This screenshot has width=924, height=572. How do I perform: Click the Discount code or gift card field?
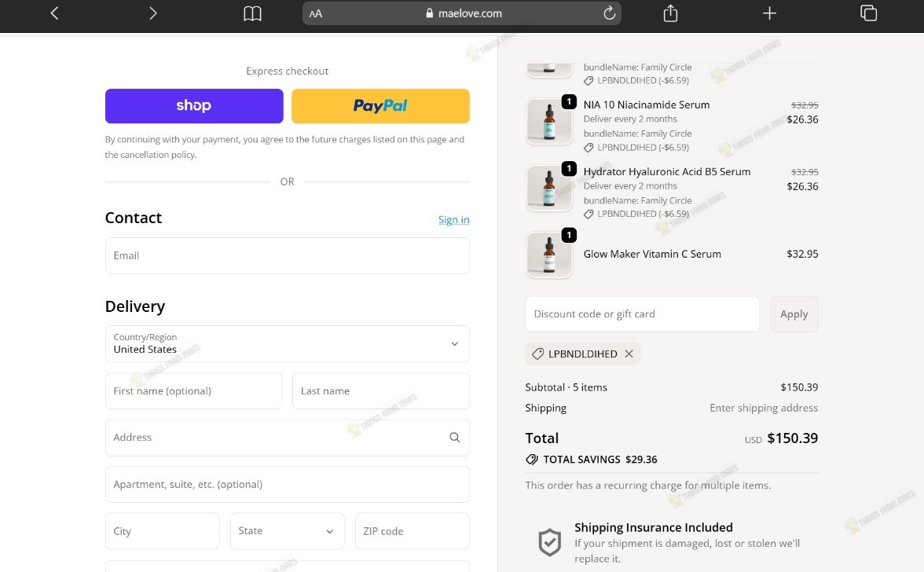click(643, 314)
